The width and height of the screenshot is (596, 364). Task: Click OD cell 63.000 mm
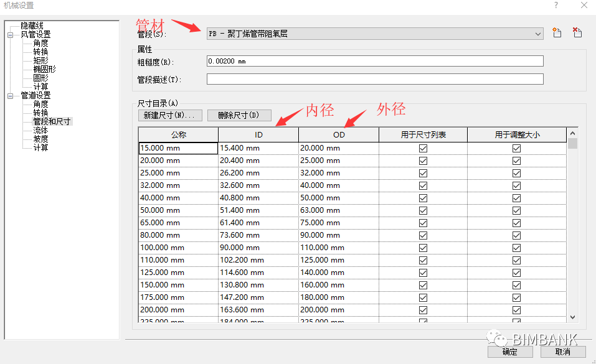point(339,210)
